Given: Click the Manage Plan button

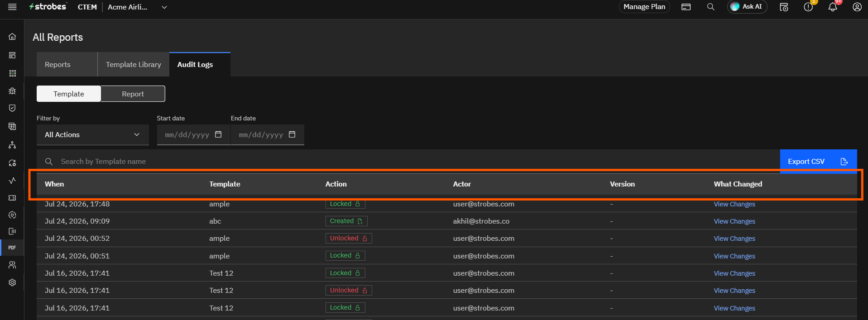Looking at the screenshot, I should pos(644,7).
